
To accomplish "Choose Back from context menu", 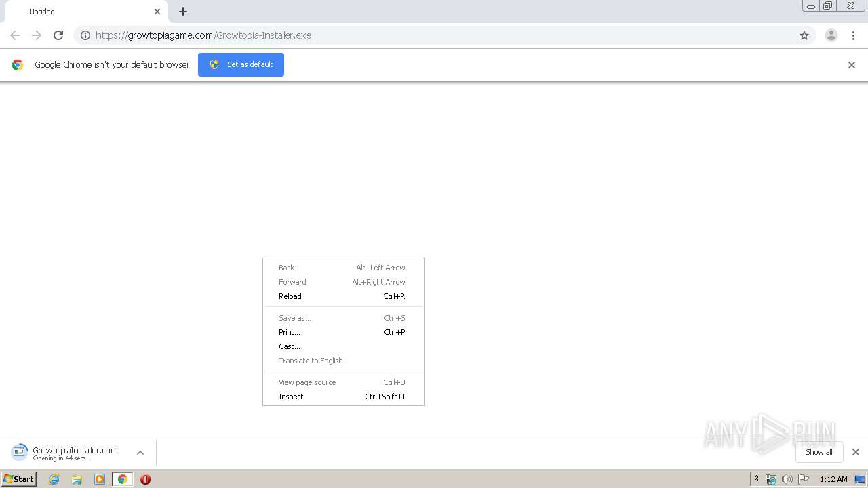I will click(x=343, y=268).
